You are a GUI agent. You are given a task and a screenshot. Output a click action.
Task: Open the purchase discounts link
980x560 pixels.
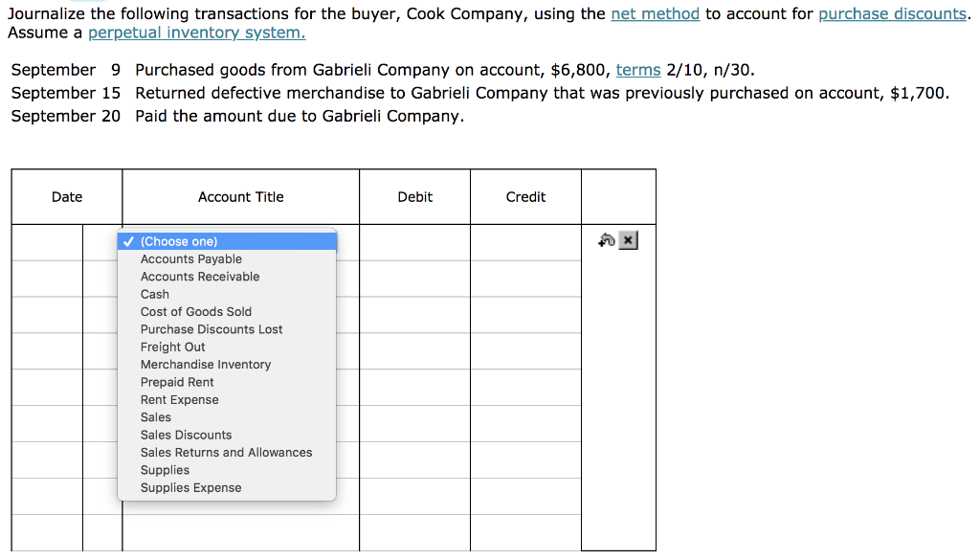[x=893, y=13]
